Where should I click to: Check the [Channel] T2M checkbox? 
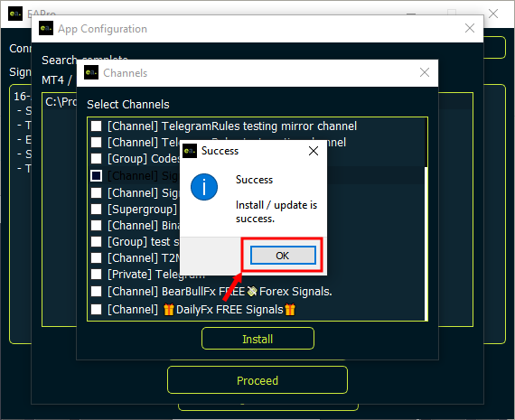pyautogui.click(x=97, y=257)
